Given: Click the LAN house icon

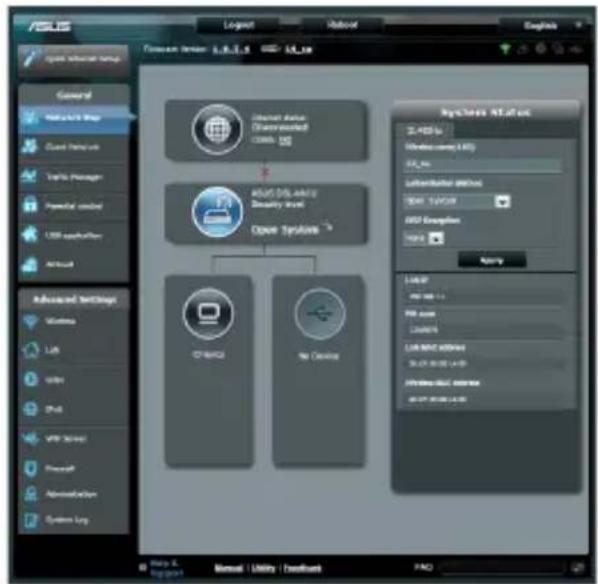Looking at the screenshot, I should [x=31, y=350].
